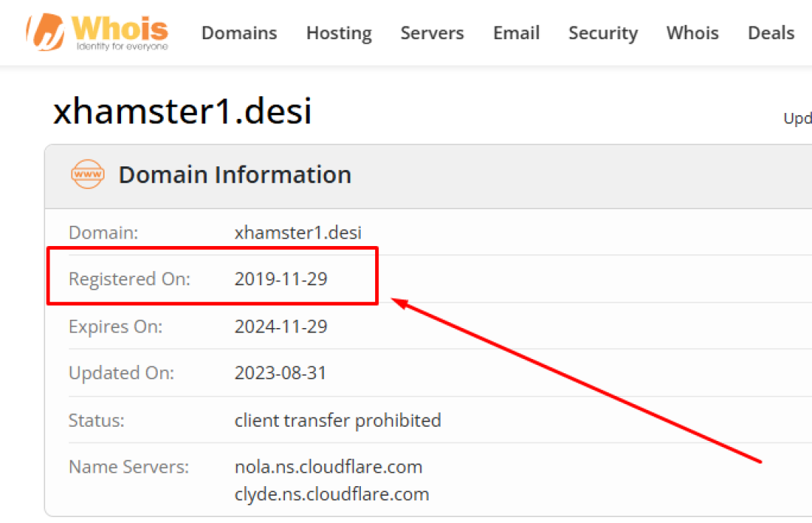The height and width of the screenshot is (523, 812).
Task: Open the Deals menu
Action: click(771, 33)
